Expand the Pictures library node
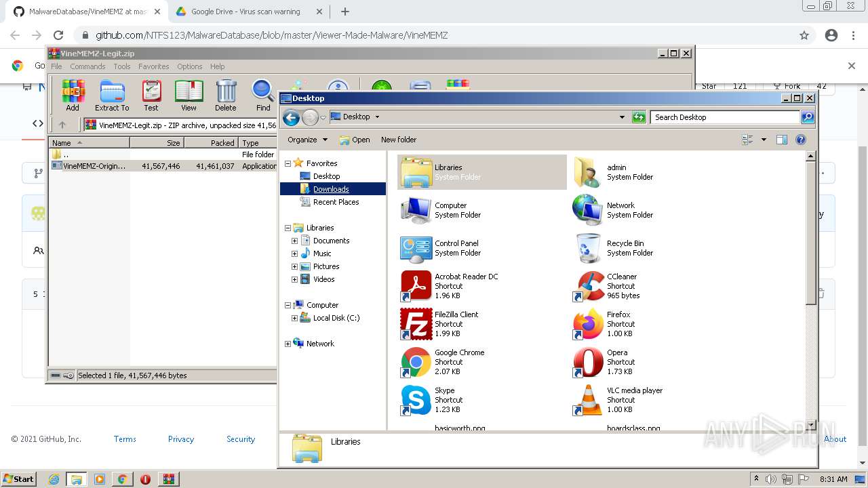 (294, 266)
